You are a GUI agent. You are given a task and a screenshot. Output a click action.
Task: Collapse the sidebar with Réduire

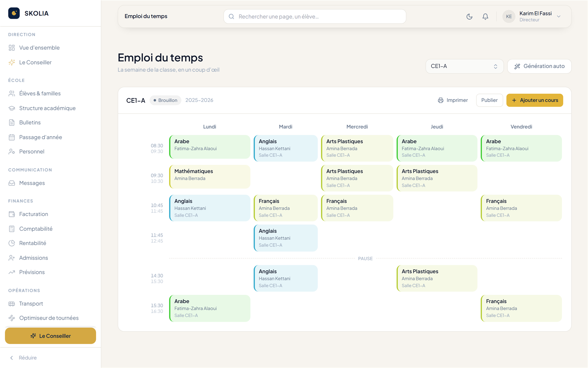(24, 358)
